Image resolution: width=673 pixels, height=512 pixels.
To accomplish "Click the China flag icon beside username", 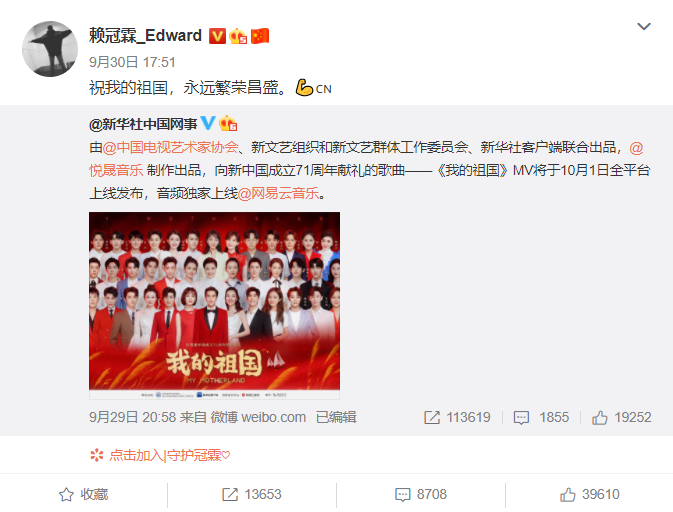I will [x=260, y=36].
